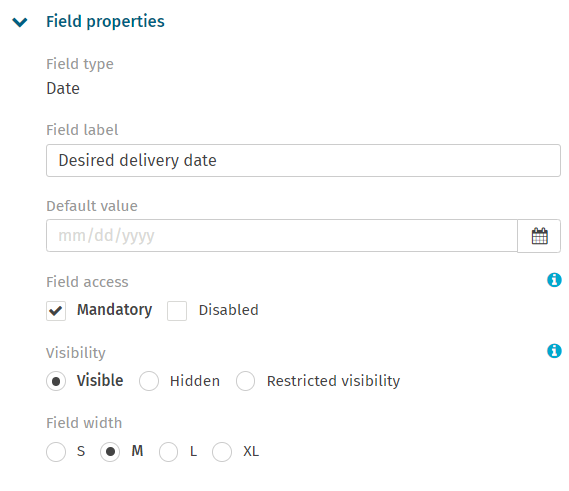Select the Hidden radio button
This screenshot has width=569, height=491.
coord(149,381)
